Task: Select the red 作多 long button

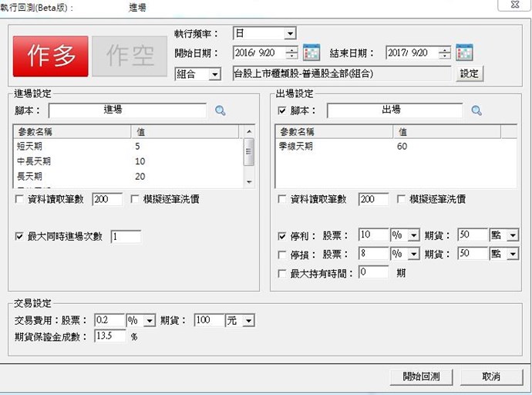Action: 50,55
